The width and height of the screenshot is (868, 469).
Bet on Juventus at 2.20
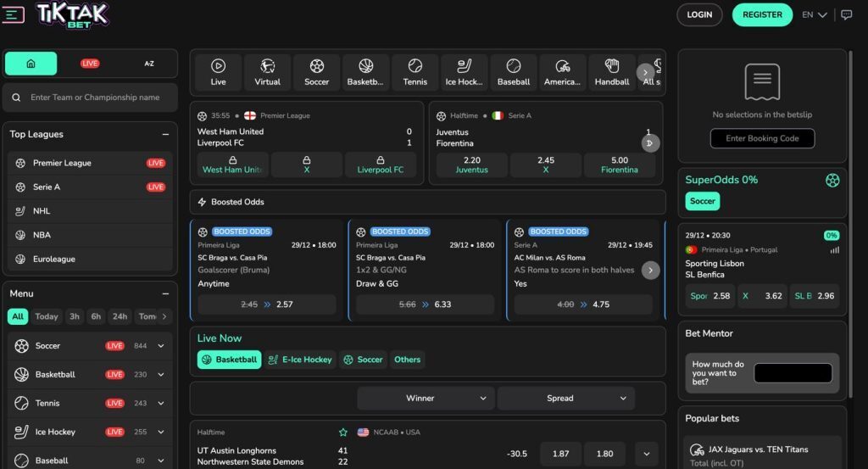(471, 165)
